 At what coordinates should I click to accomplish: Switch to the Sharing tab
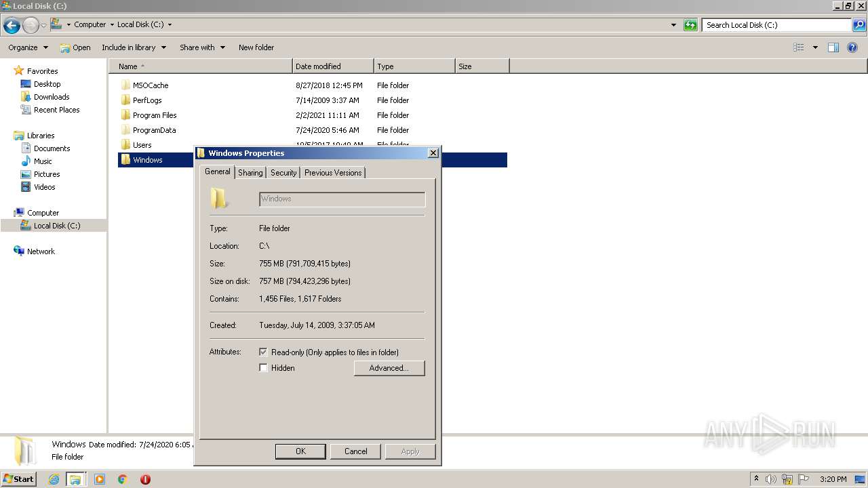(x=250, y=173)
